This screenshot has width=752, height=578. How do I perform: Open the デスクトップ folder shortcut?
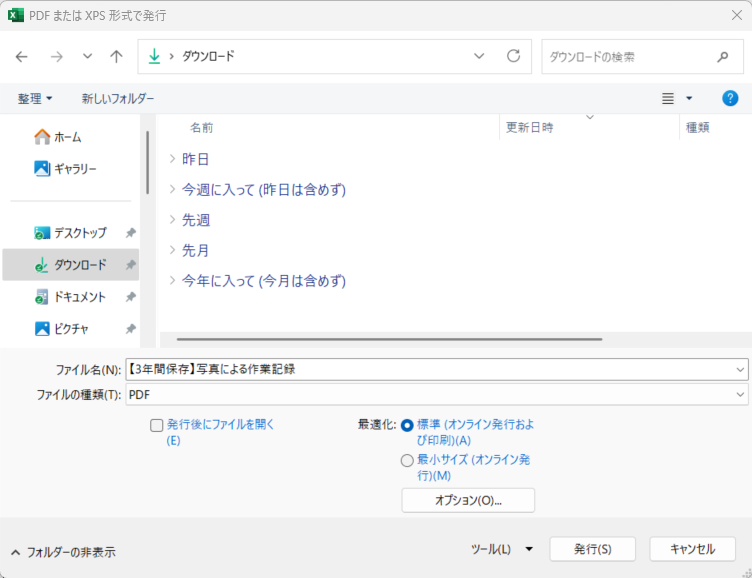[79, 233]
